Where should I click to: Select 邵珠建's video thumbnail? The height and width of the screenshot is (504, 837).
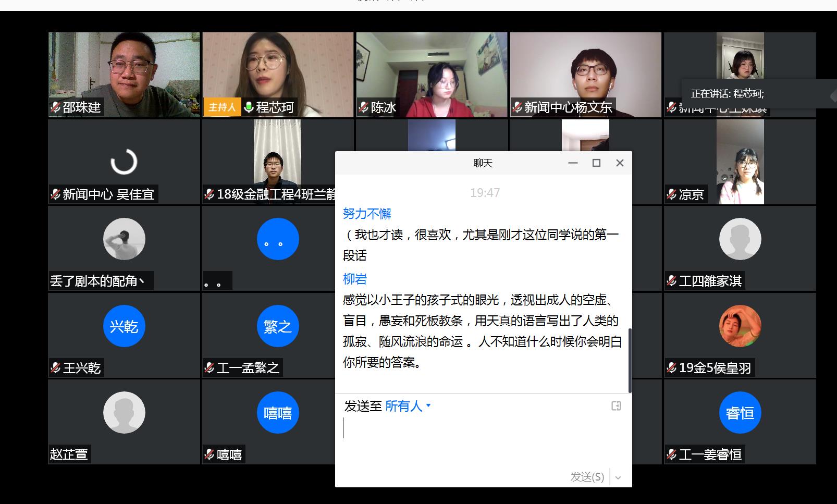[124, 68]
